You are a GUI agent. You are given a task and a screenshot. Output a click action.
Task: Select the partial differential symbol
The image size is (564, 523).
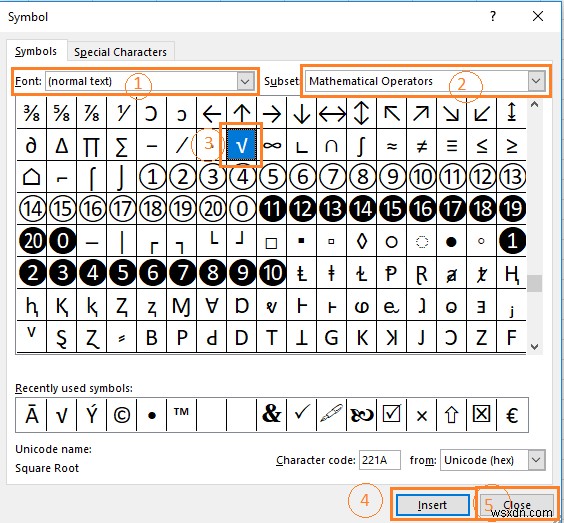pyautogui.click(x=32, y=145)
